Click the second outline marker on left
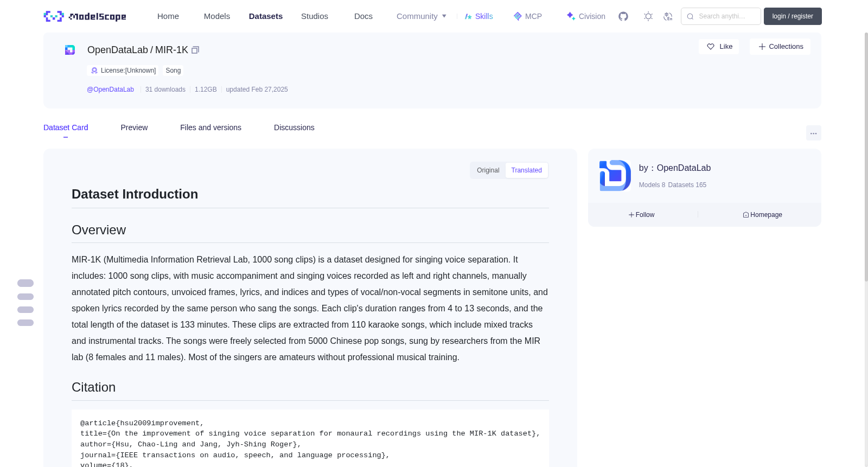Screen dimensions: 868x467 (x=25, y=297)
